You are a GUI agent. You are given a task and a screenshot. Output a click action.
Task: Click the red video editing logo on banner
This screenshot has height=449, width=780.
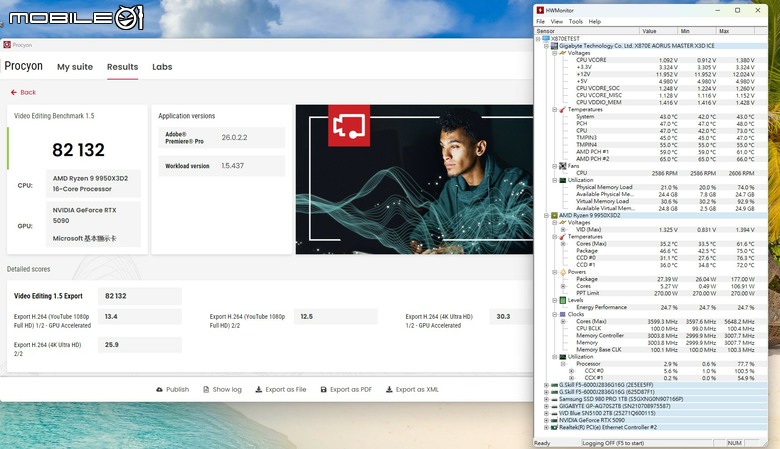[349, 125]
